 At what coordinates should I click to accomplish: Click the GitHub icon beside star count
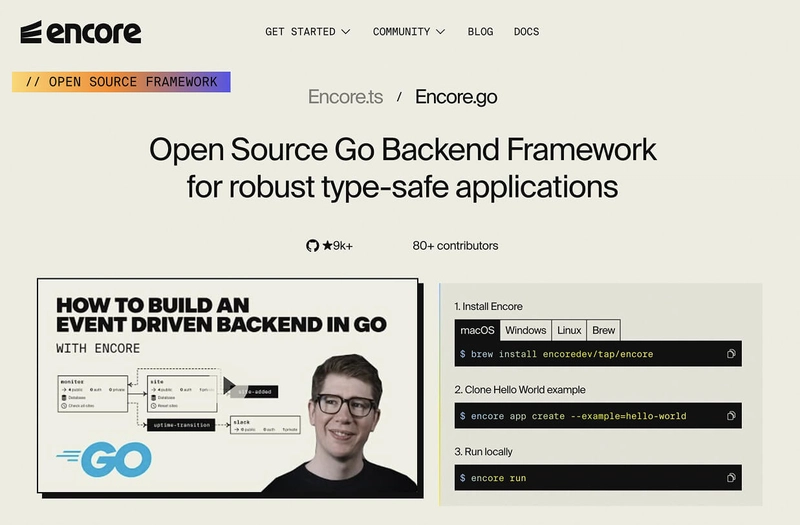click(312, 245)
